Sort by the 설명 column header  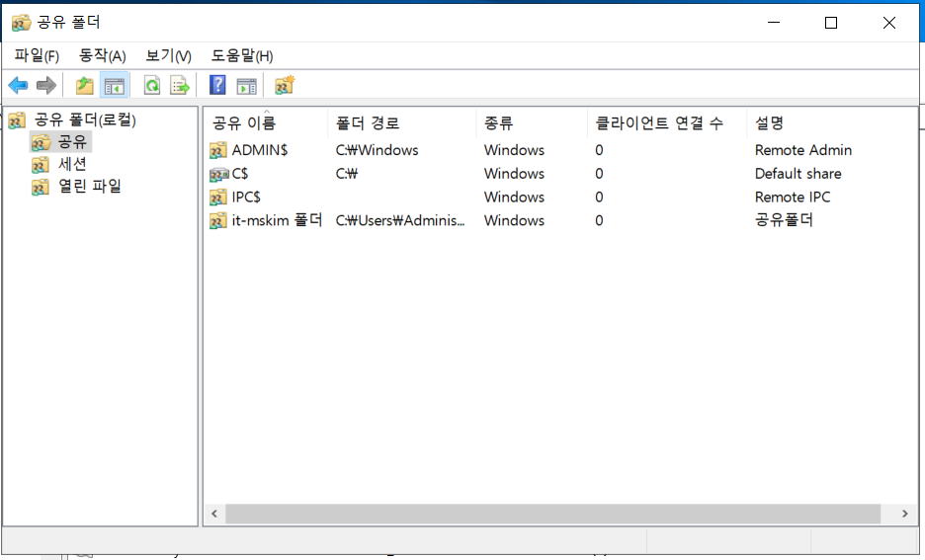(832, 123)
